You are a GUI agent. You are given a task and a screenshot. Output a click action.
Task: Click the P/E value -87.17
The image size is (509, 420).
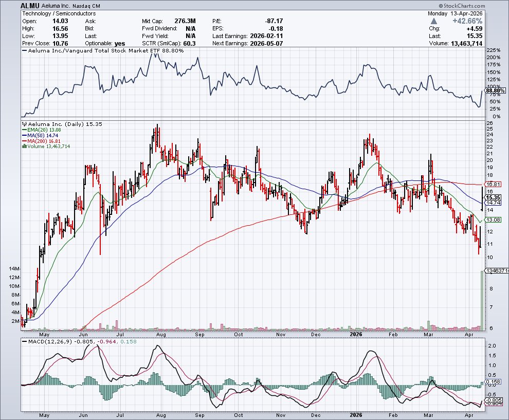(x=274, y=21)
